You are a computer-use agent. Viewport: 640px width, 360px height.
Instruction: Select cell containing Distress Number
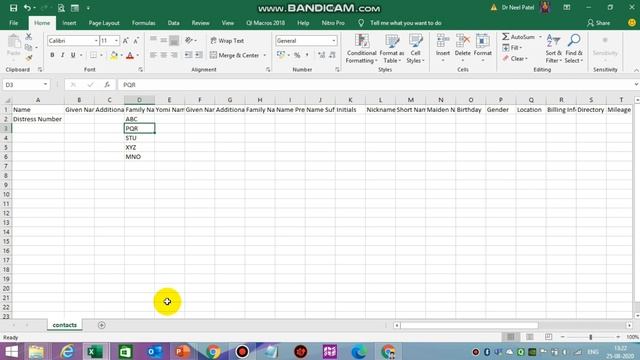[38, 119]
